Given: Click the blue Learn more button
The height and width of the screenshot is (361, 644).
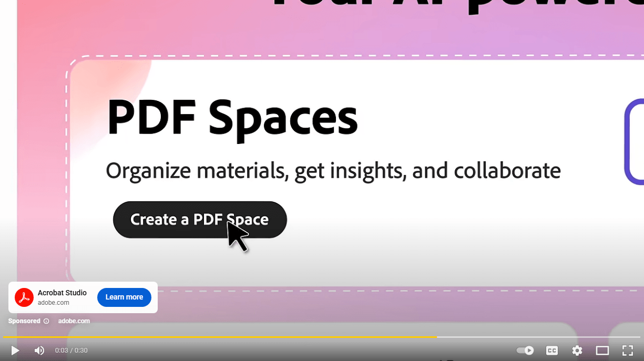Looking at the screenshot, I should pos(124,297).
